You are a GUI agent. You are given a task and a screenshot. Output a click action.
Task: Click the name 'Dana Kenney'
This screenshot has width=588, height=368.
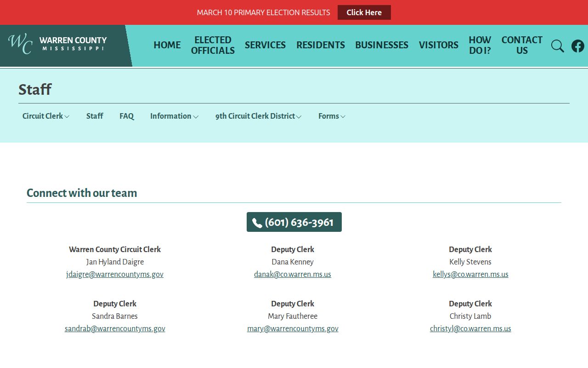tap(293, 262)
